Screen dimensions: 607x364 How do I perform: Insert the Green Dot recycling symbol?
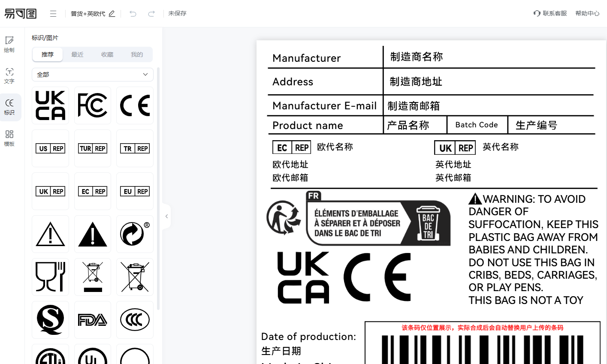click(135, 234)
